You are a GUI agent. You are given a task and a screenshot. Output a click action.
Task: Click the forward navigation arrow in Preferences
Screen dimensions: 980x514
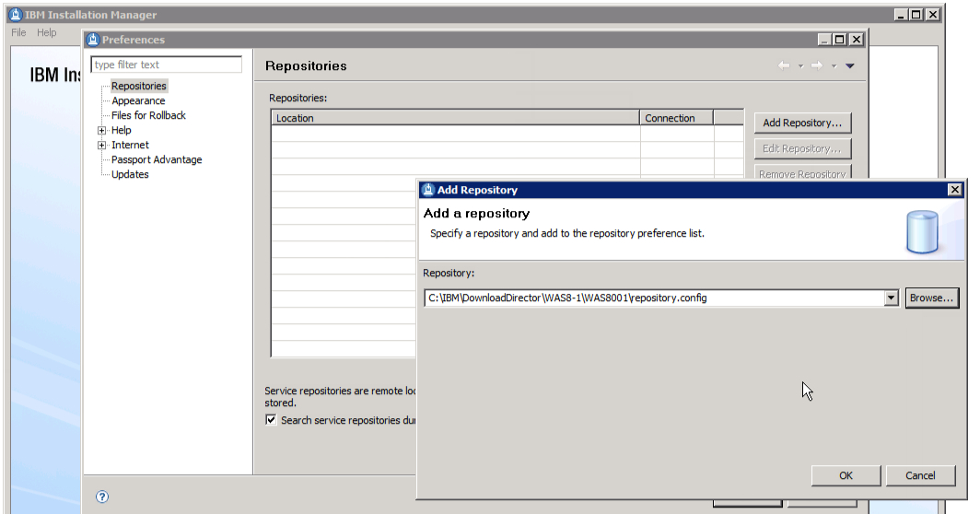click(x=817, y=65)
